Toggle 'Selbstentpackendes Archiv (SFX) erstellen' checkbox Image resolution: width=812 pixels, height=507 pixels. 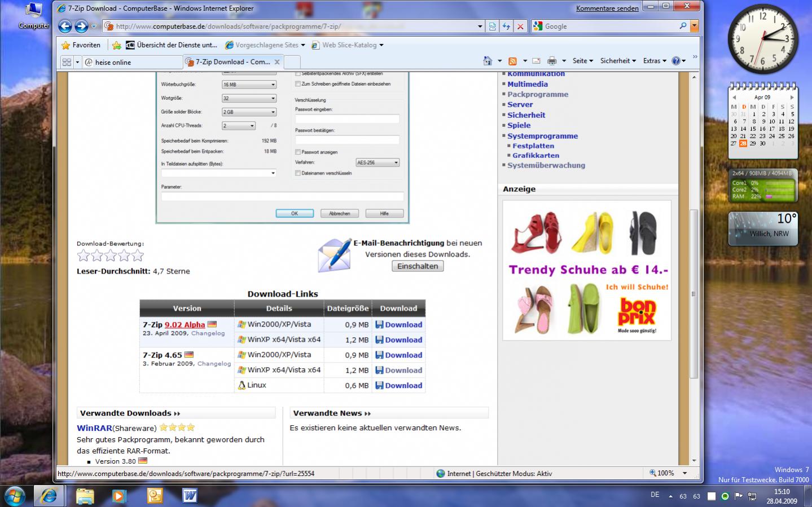click(x=298, y=74)
